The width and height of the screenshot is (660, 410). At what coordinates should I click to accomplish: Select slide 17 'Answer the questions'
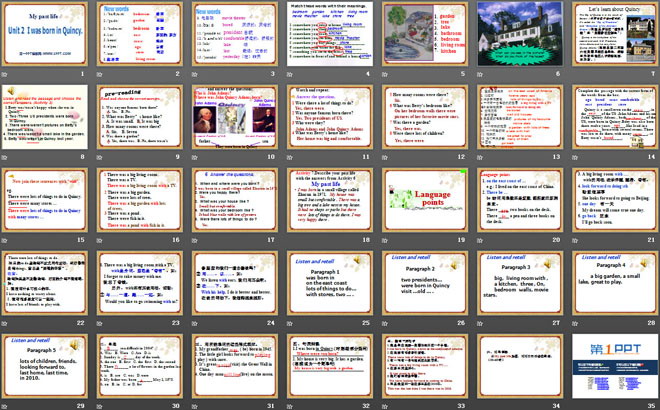pos(235,200)
